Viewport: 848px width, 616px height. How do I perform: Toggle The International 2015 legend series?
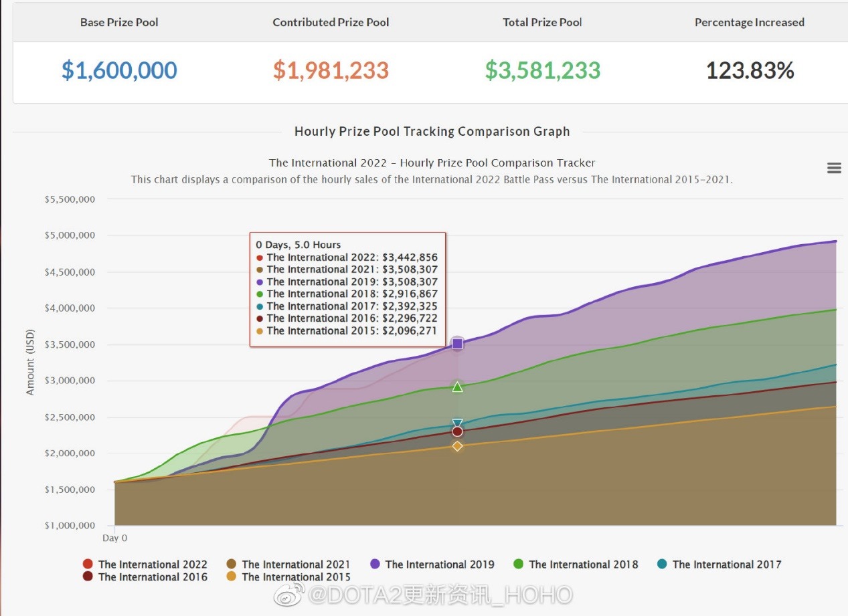click(288, 577)
